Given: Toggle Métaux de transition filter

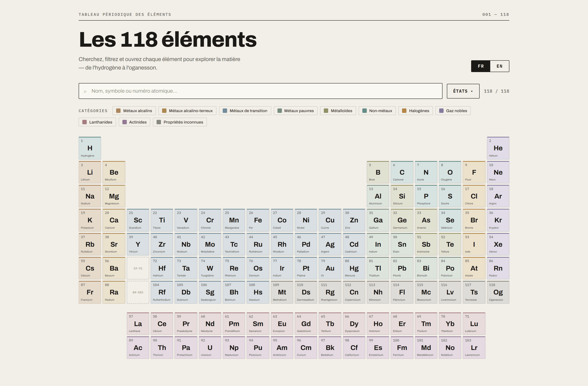Looking at the screenshot, I should click(x=245, y=111).
